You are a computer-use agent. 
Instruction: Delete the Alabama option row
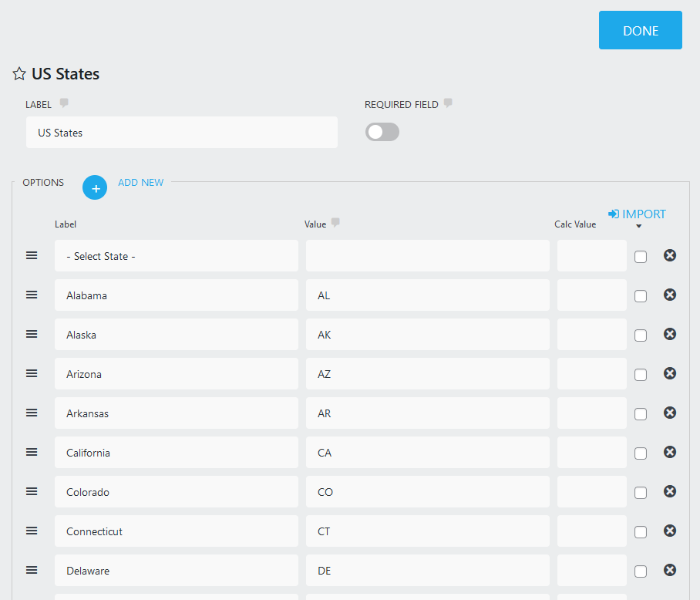[x=670, y=295]
